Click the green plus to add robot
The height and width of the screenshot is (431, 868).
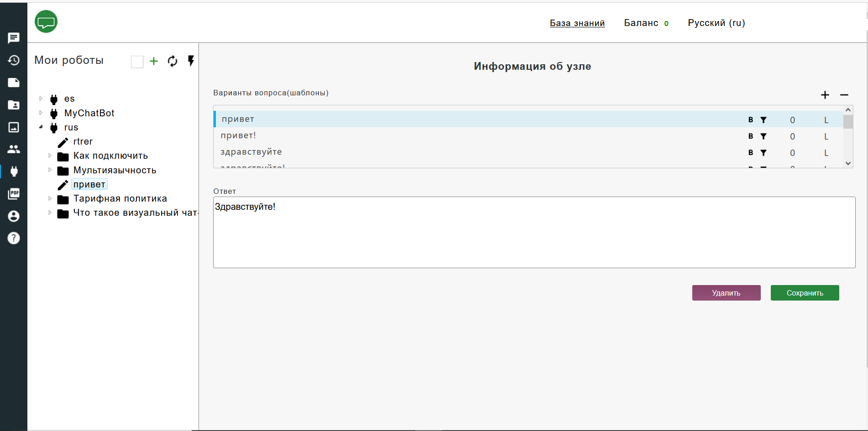click(154, 61)
